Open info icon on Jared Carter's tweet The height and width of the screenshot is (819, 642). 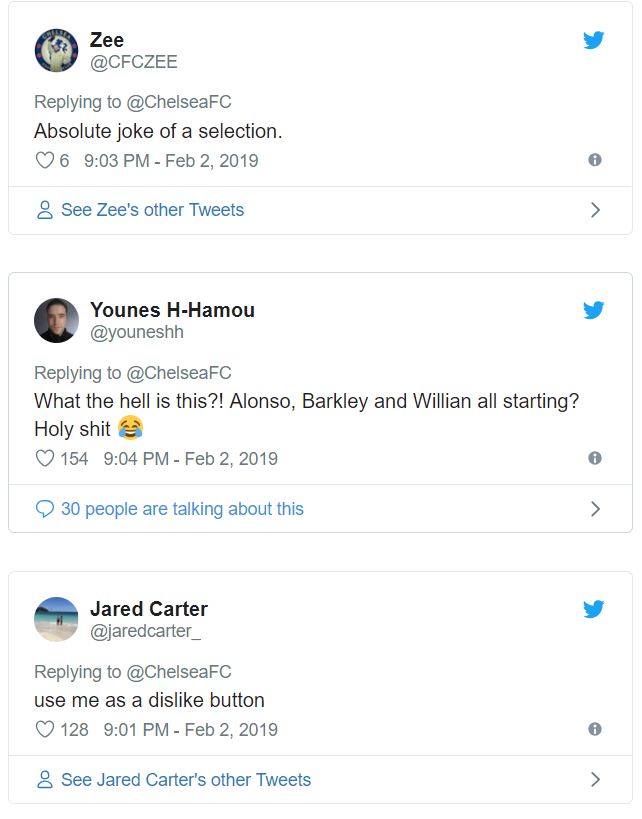[595, 729]
